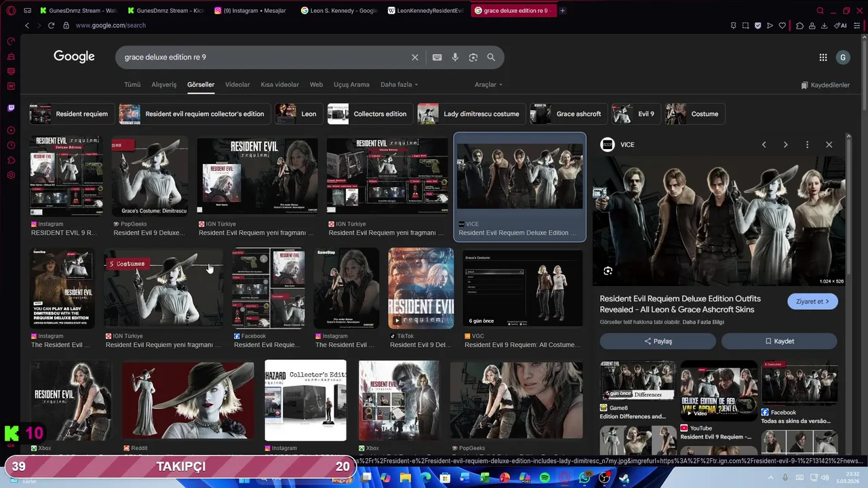Click in the Google search input field
This screenshot has height=488, width=868.
click(x=264, y=57)
